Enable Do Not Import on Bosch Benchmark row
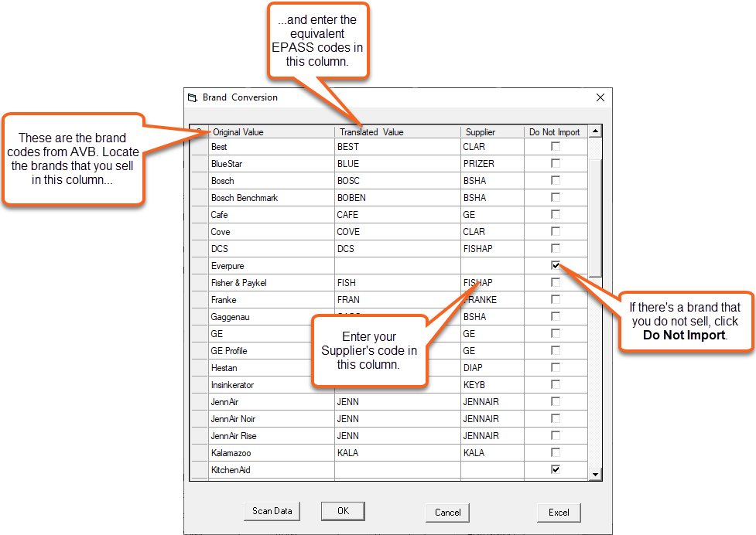756x535 pixels. coord(556,197)
